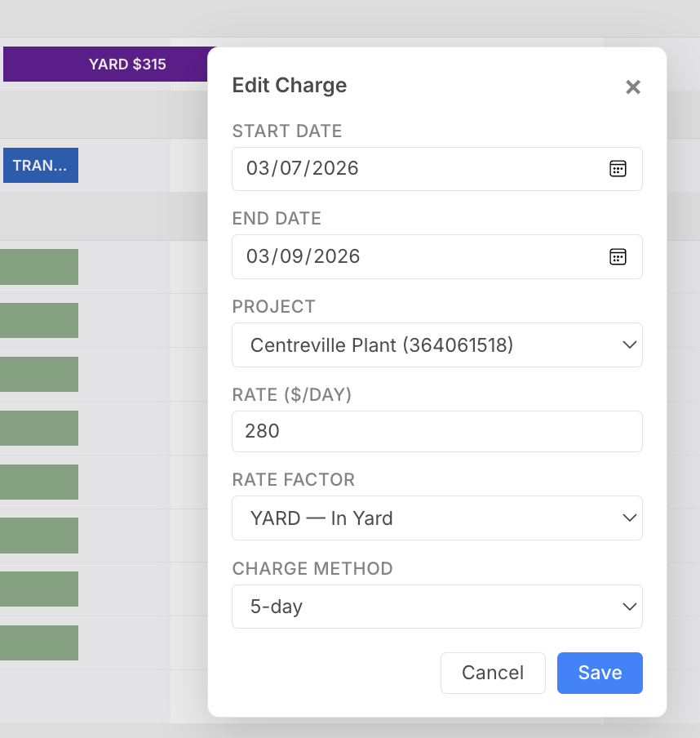Save the edited charge
Image resolution: width=700 pixels, height=738 pixels.
click(600, 673)
